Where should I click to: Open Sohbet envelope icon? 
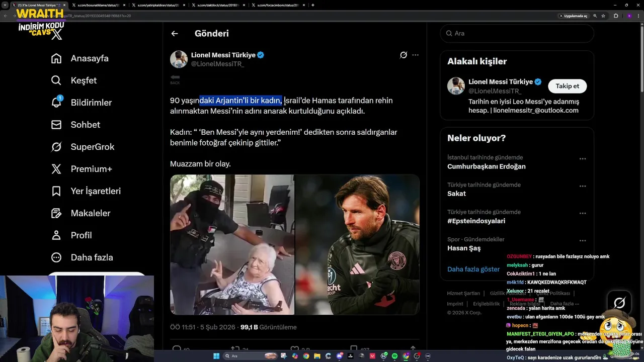tap(56, 125)
